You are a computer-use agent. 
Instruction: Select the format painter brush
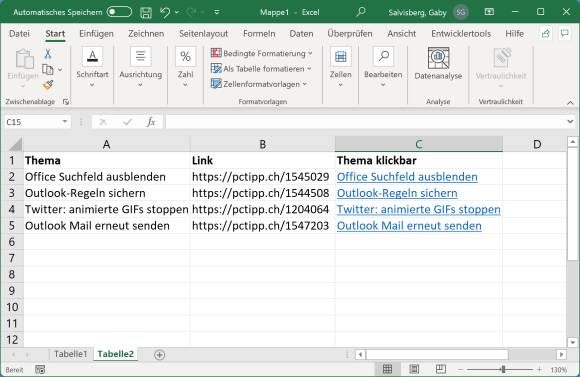(48, 85)
